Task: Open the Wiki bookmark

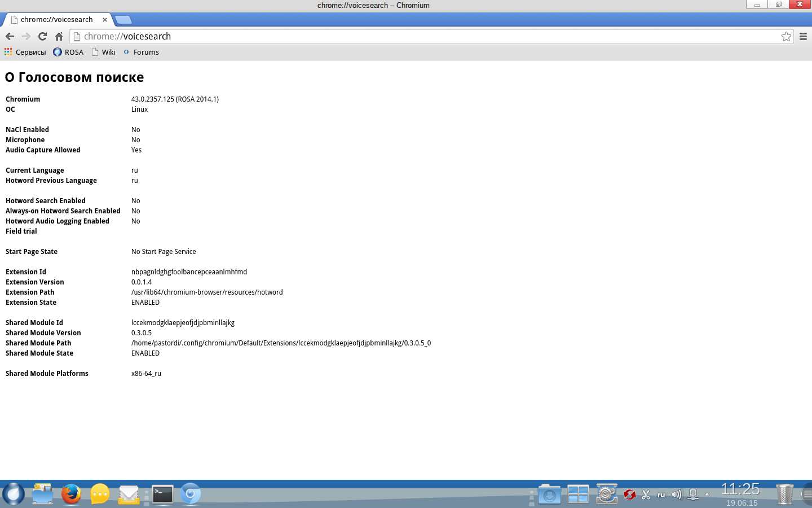Action: point(103,52)
